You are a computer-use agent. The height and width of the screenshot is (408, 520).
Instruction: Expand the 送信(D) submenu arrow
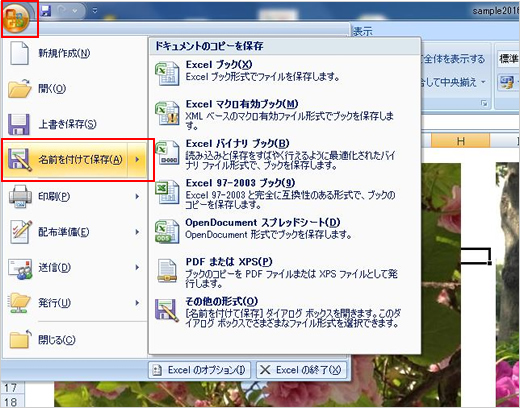[x=137, y=267]
